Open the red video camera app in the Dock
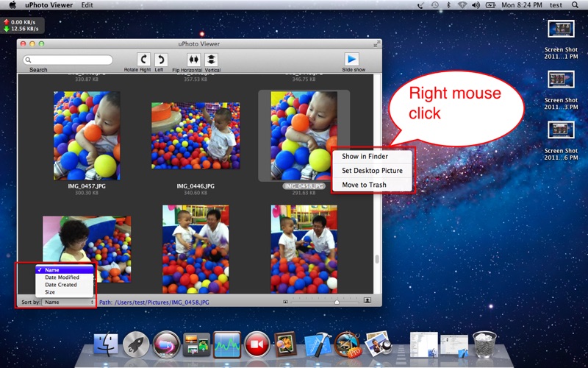The height and width of the screenshot is (368, 588). 257,344
